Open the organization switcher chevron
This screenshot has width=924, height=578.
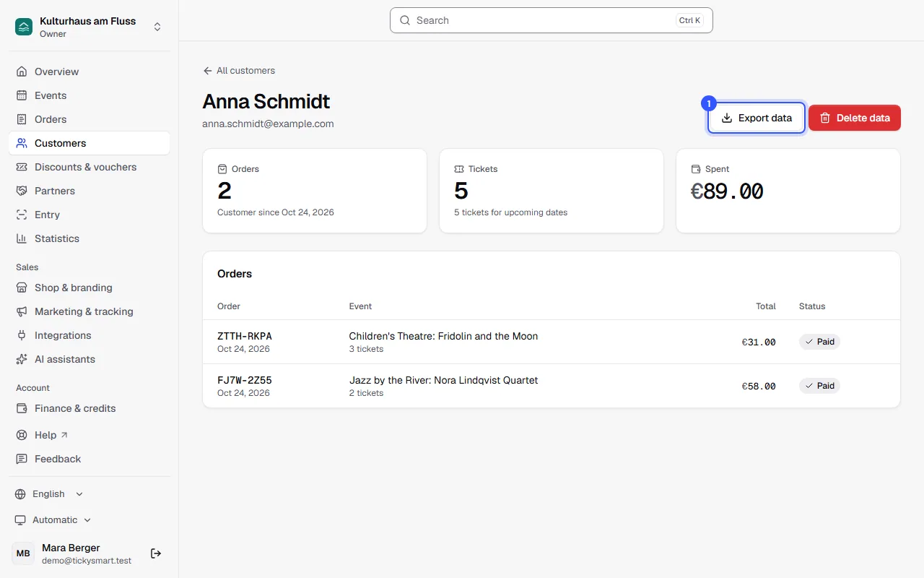coord(157,27)
